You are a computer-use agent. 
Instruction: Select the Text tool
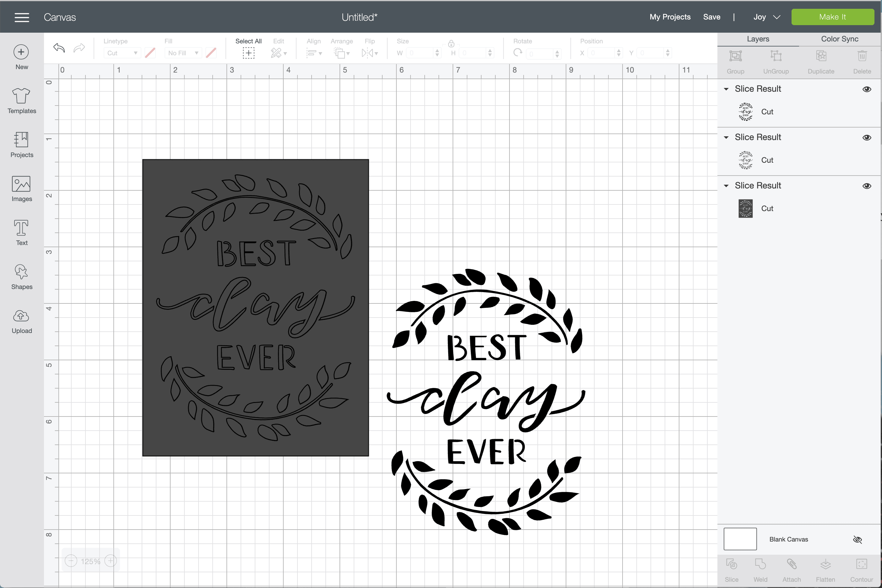(x=21, y=228)
